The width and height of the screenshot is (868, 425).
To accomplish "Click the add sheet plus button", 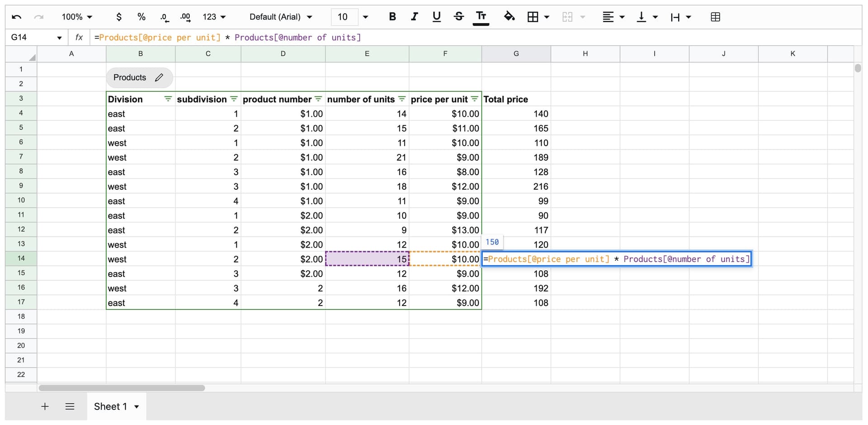I will coord(45,406).
